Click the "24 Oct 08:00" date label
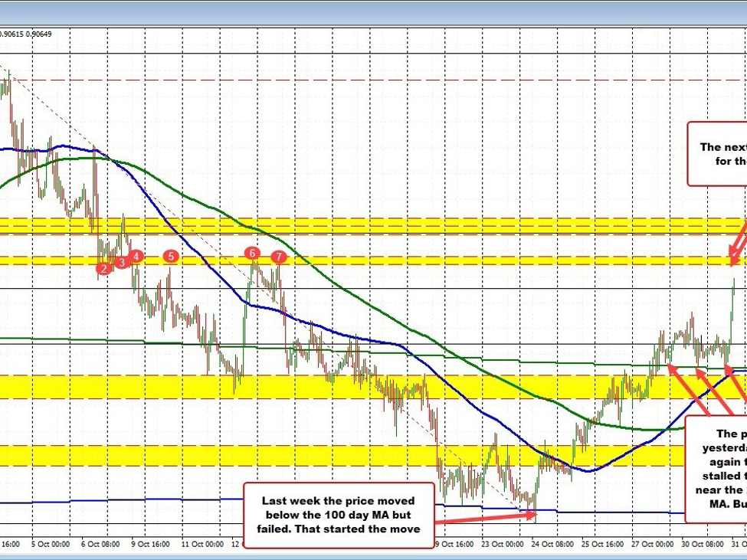This screenshot has height=560, width=747. 551,544
